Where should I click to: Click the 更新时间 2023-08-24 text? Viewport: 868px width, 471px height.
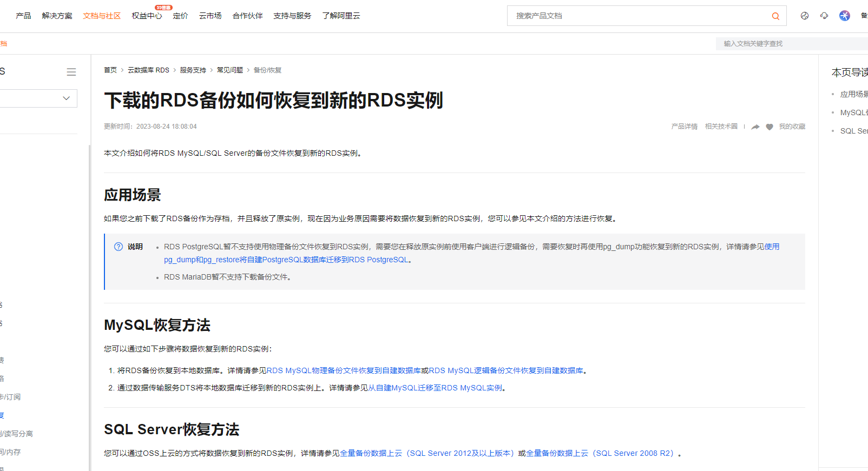click(150, 127)
